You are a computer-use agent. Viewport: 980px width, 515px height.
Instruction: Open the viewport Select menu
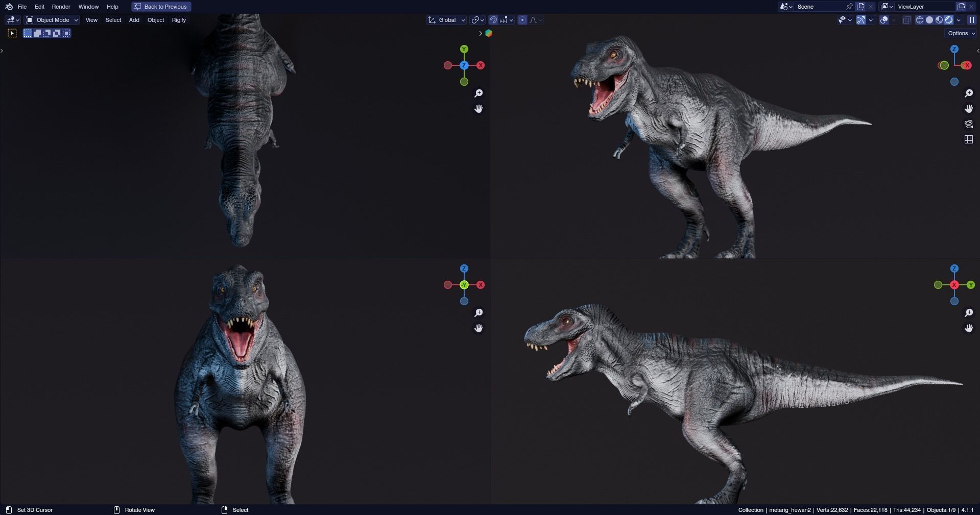[113, 20]
